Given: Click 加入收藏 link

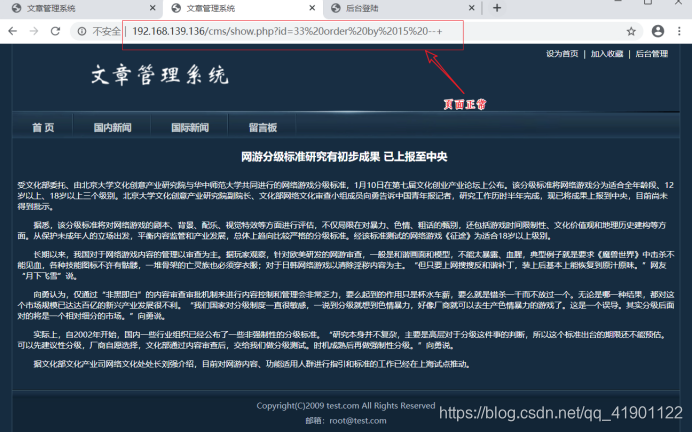Looking at the screenshot, I should point(607,54).
